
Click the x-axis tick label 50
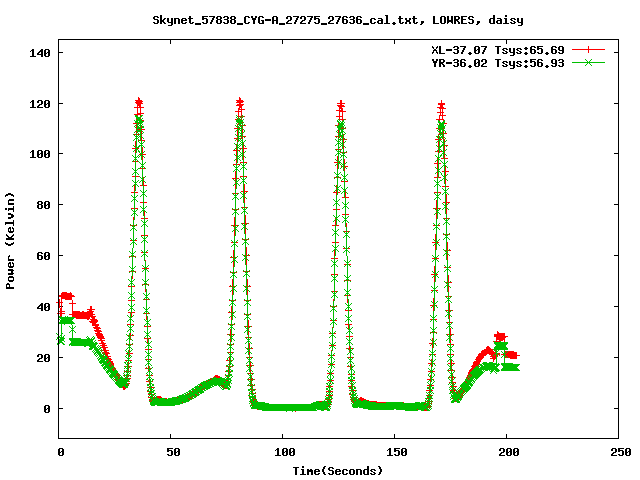(173, 452)
